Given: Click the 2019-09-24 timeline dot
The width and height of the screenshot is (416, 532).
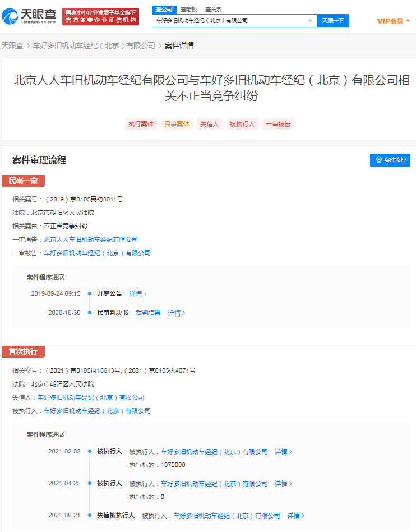Looking at the screenshot, I should (90, 293).
